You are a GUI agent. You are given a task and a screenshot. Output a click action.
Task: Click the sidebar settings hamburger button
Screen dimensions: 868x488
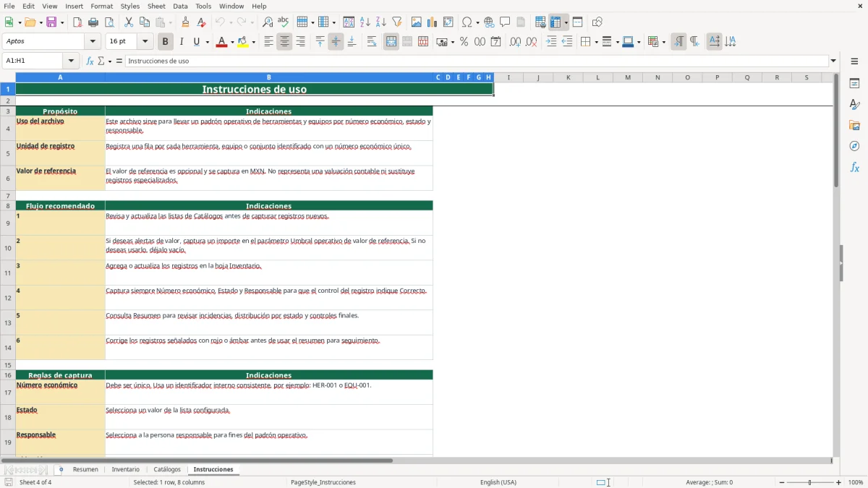point(854,61)
